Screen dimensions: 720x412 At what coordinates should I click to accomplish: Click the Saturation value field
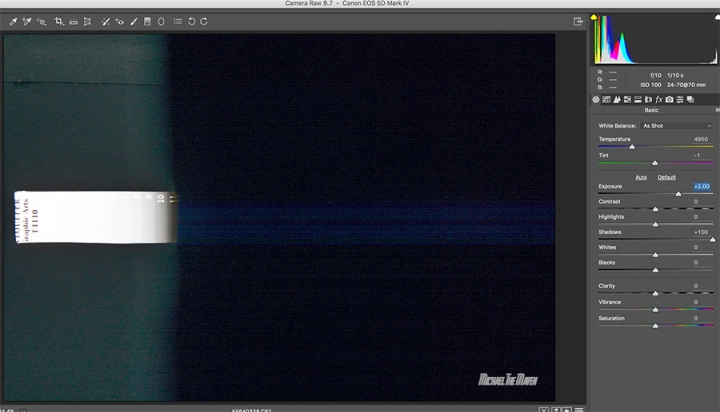click(696, 318)
